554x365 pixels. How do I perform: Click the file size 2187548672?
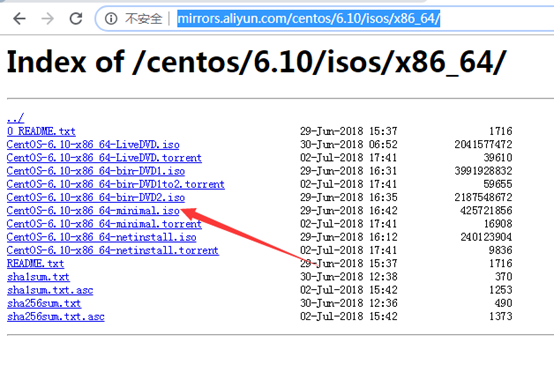pos(483,198)
